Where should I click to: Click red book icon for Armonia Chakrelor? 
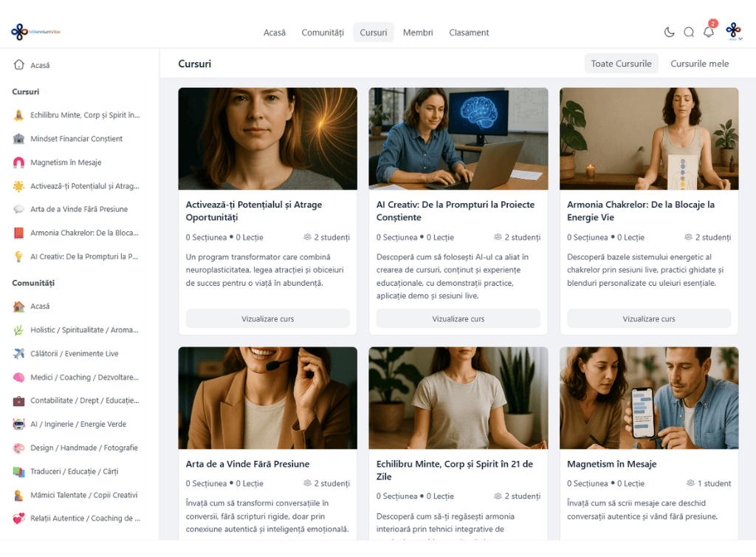pos(18,233)
